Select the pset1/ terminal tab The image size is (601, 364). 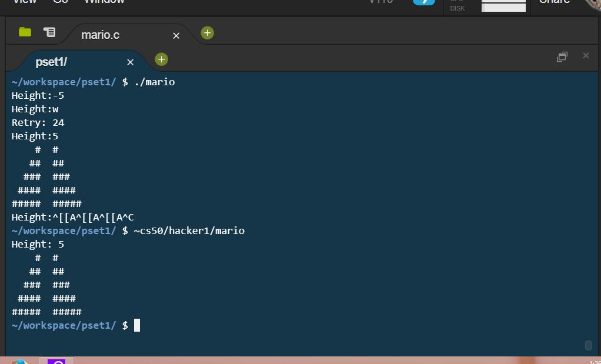[51, 62]
